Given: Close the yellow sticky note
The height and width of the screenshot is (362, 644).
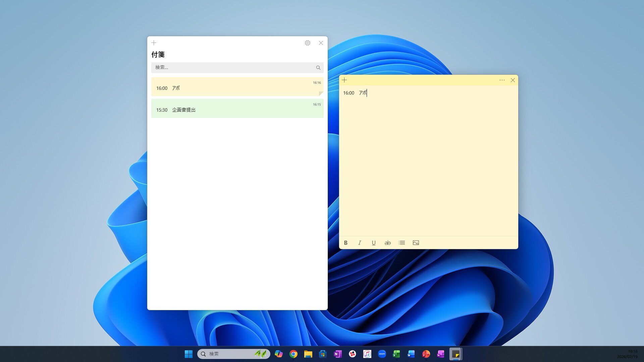Looking at the screenshot, I should [513, 80].
